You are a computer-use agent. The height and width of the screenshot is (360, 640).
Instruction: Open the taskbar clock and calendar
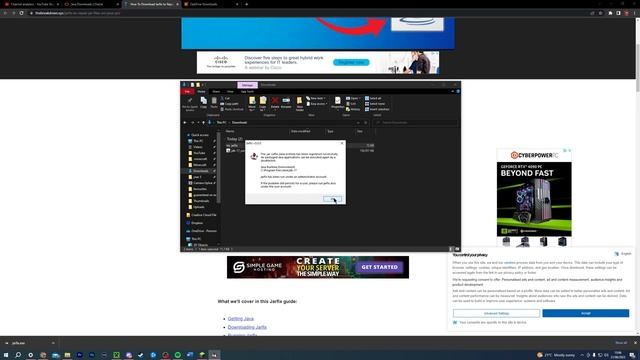pos(618,355)
